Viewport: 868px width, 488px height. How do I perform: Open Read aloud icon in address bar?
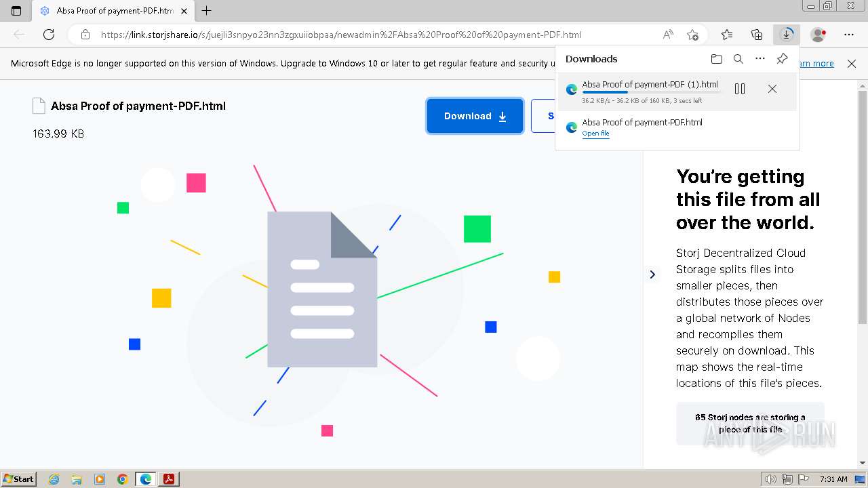[668, 35]
